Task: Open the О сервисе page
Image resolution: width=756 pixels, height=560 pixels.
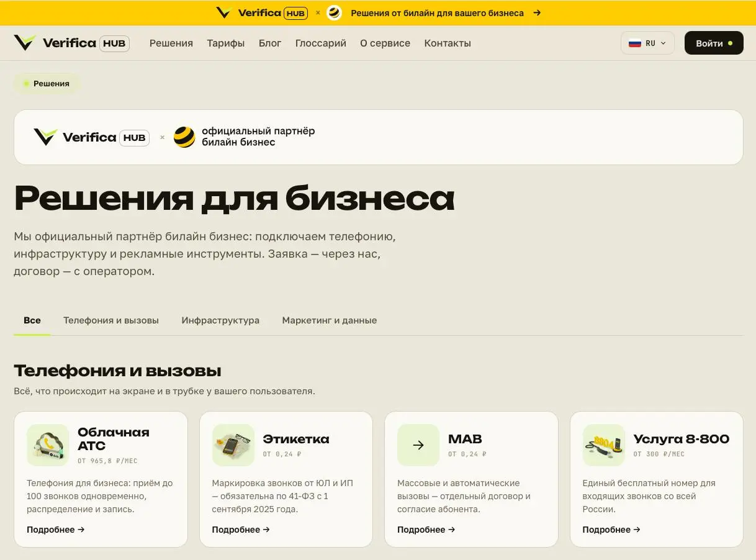Action: pos(385,43)
